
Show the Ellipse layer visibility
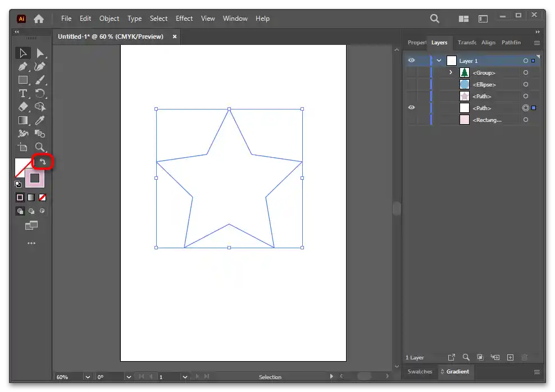412,85
